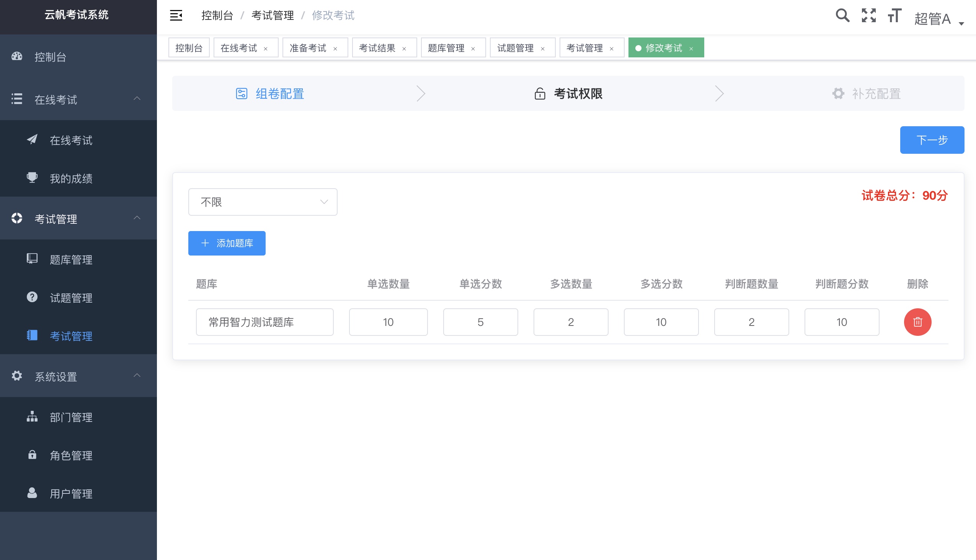The height and width of the screenshot is (560, 976).
Task: Click the search magnifier icon
Action: click(842, 15)
